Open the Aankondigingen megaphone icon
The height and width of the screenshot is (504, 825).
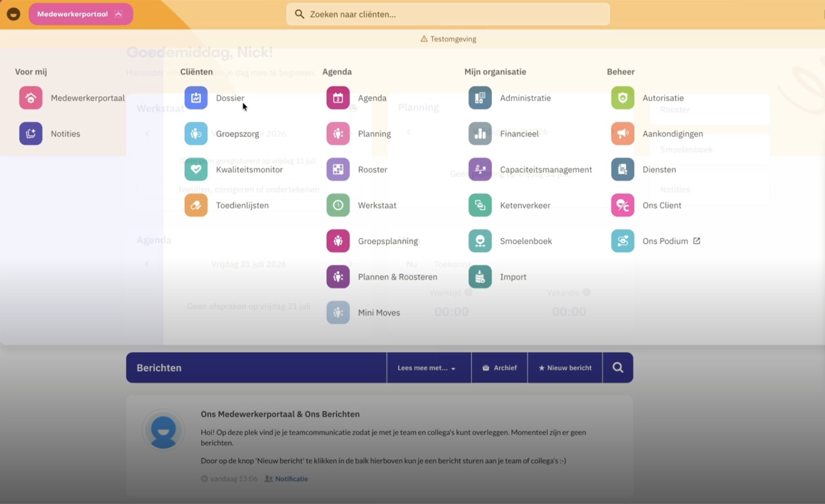click(x=623, y=133)
